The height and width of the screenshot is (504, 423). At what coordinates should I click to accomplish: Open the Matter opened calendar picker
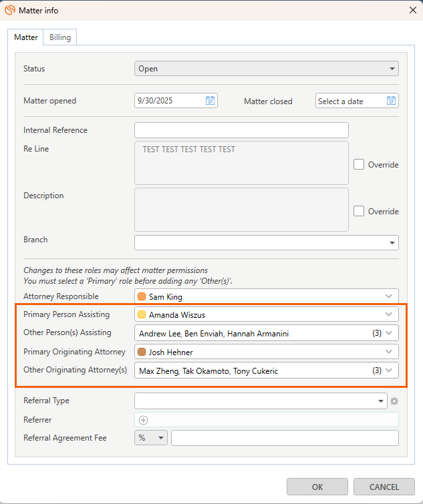(210, 101)
